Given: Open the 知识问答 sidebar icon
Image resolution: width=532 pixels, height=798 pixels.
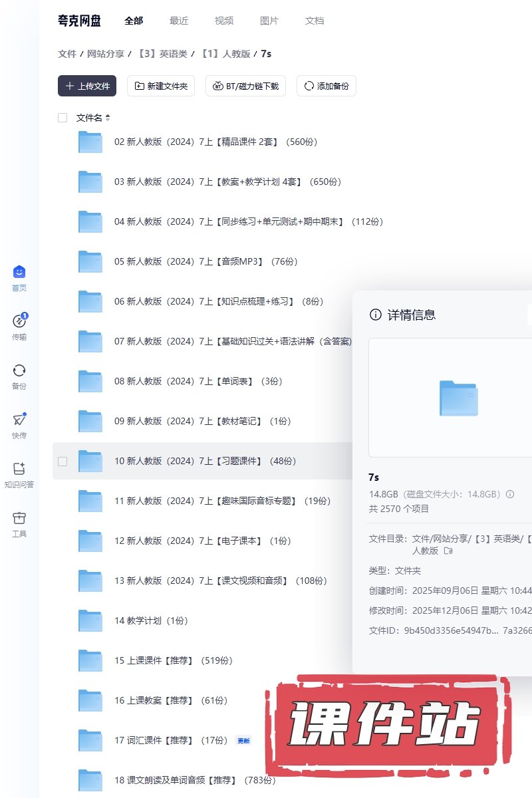Looking at the screenshot, I should 19,469.
